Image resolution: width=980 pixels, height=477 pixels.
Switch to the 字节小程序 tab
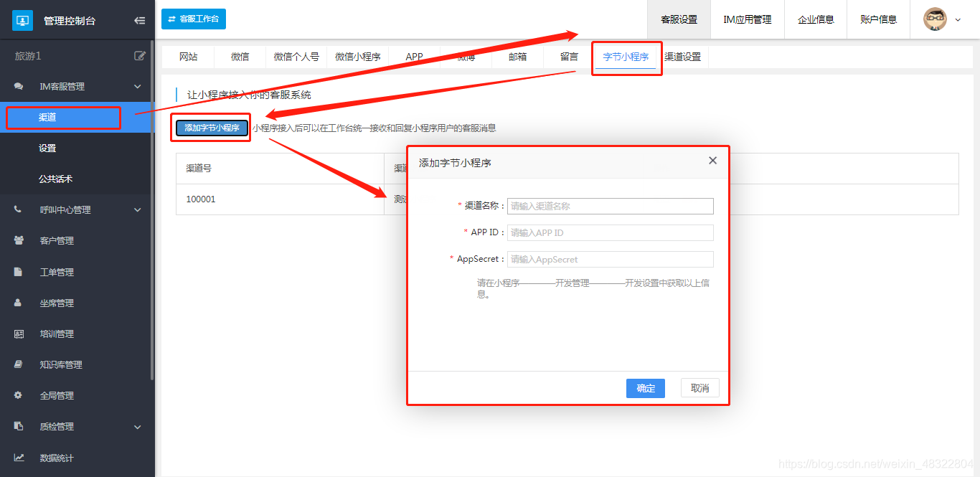tap(626, 57)
